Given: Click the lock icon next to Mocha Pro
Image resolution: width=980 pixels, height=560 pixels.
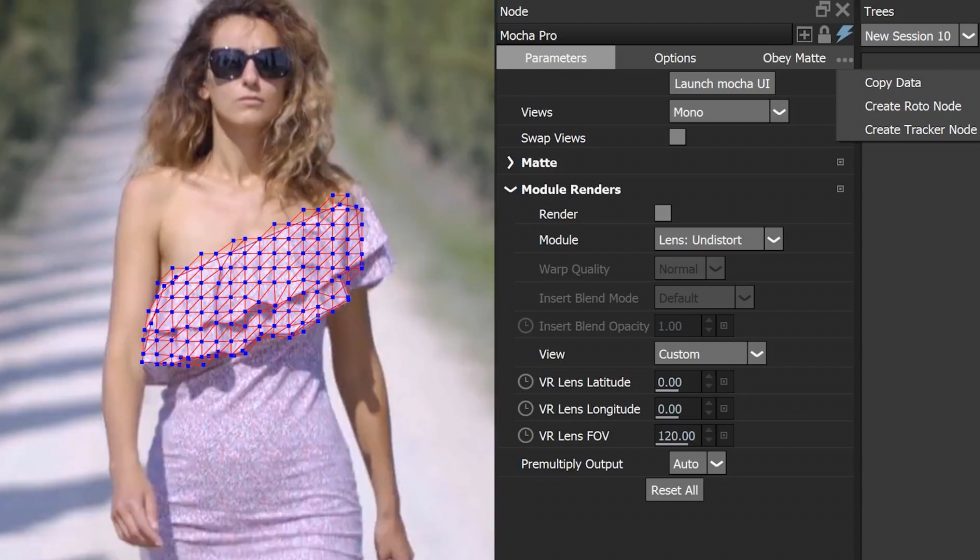Looking at the screenshot, I should pyautogui.click(x=825, y=35).
